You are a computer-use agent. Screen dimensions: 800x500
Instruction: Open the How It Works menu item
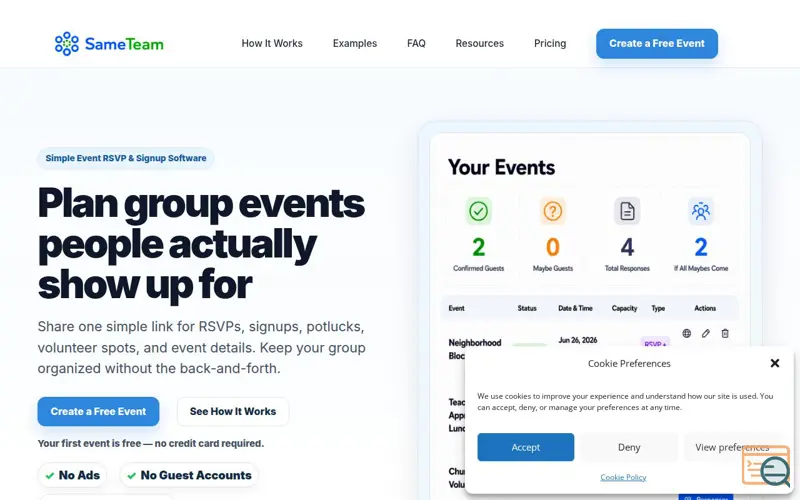(x=272, y=43)
